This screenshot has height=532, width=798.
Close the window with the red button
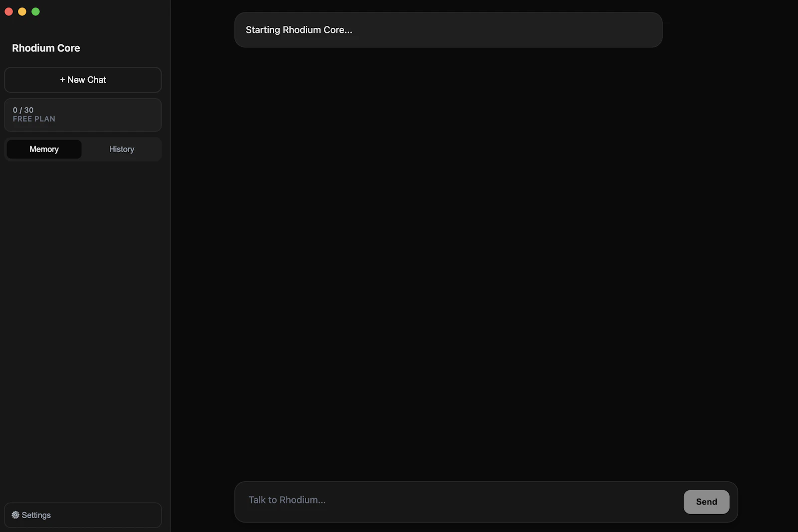point(8,11)
